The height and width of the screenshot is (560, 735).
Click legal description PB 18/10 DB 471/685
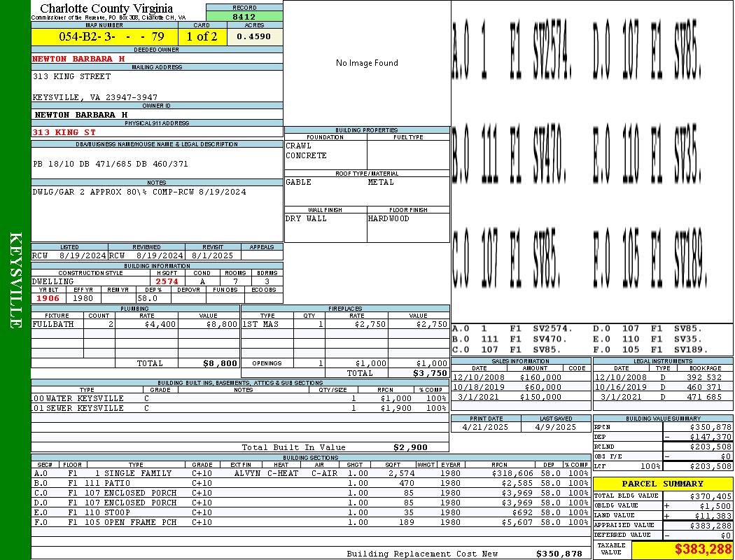[x=110, y=164]
